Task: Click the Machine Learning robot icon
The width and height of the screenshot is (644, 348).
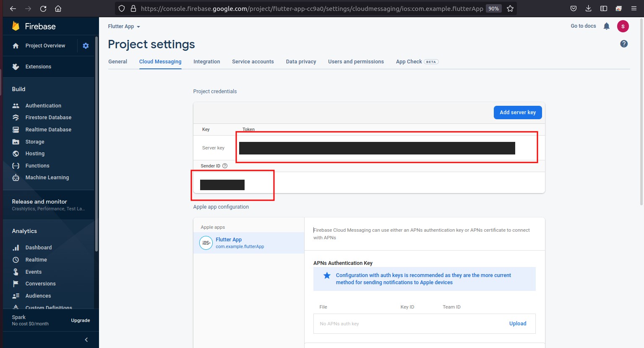Action: 16,178
